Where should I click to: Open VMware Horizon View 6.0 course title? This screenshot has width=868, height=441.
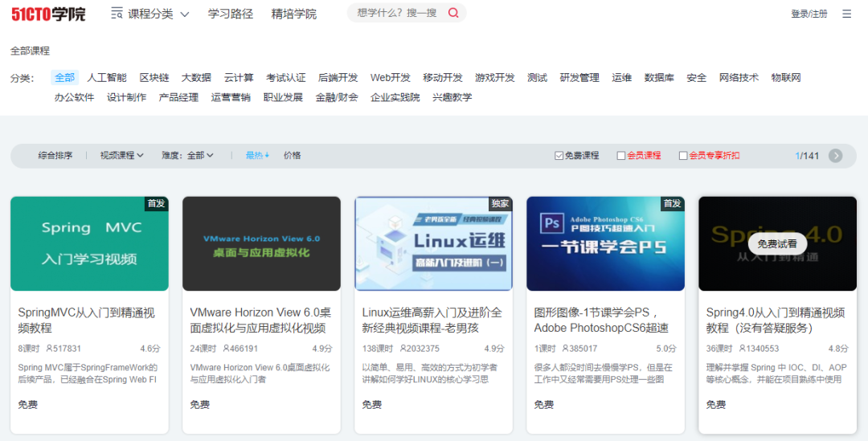coord(260,321)
